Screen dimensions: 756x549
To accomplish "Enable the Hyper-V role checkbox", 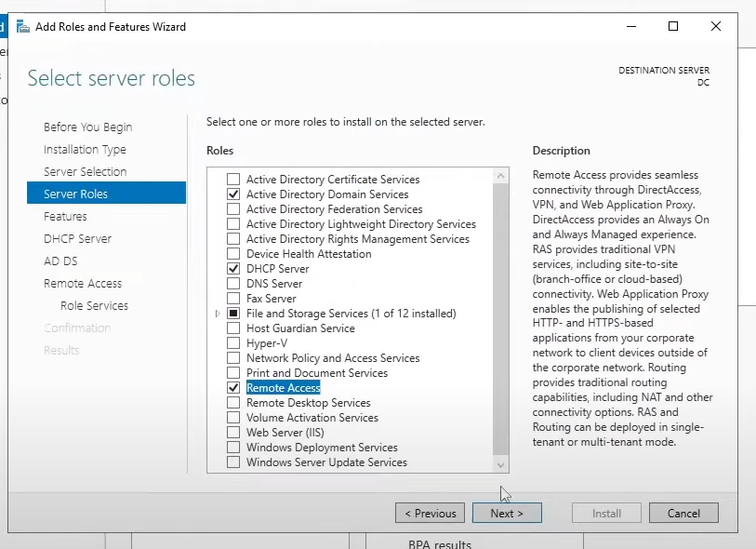I will 233,343.
